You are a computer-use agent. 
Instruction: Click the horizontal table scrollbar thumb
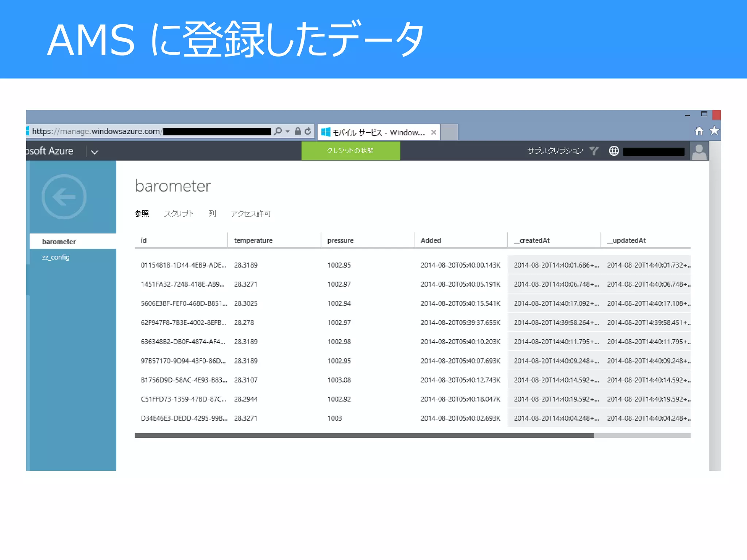point(364,435)
